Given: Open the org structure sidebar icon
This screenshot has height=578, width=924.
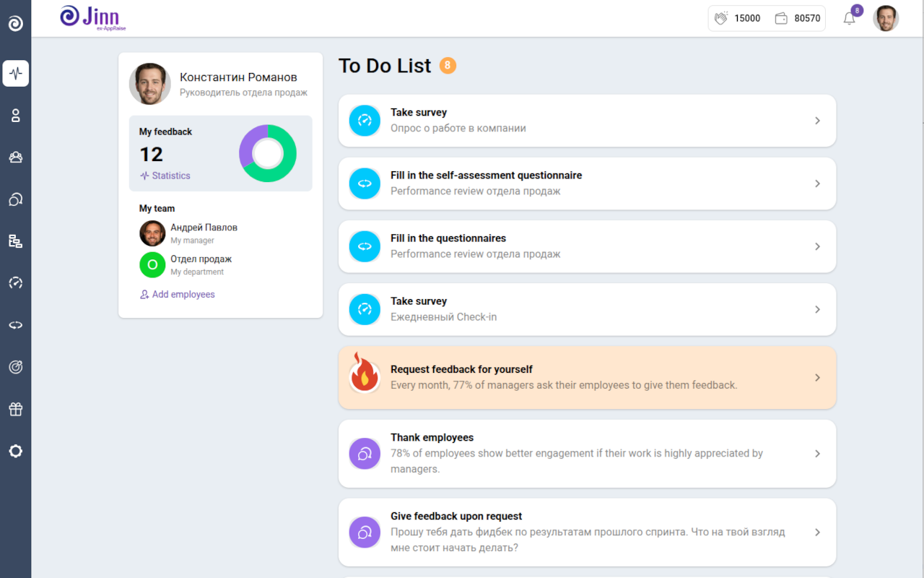Looking at the screenshot, I should coord(16,241).
